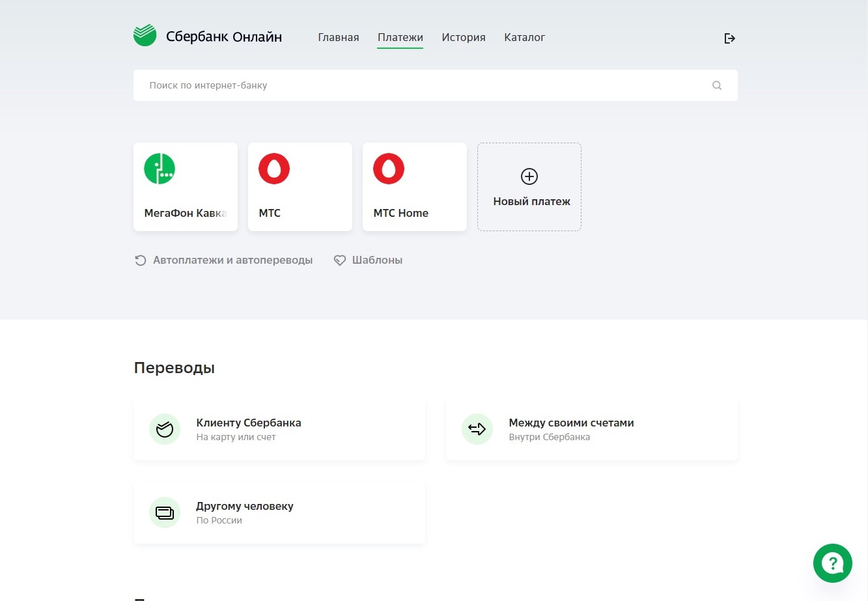Click the plus icon for Новый платеж
The width and height of the screenshot is (868, 601).
pos(529,176)
